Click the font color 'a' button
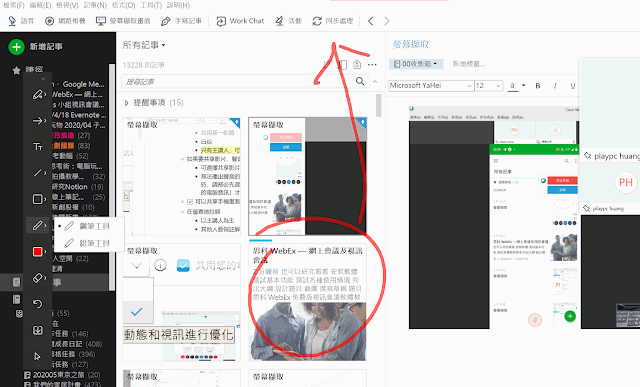Viewport: 640px width, 387px height. pos(512,86)
